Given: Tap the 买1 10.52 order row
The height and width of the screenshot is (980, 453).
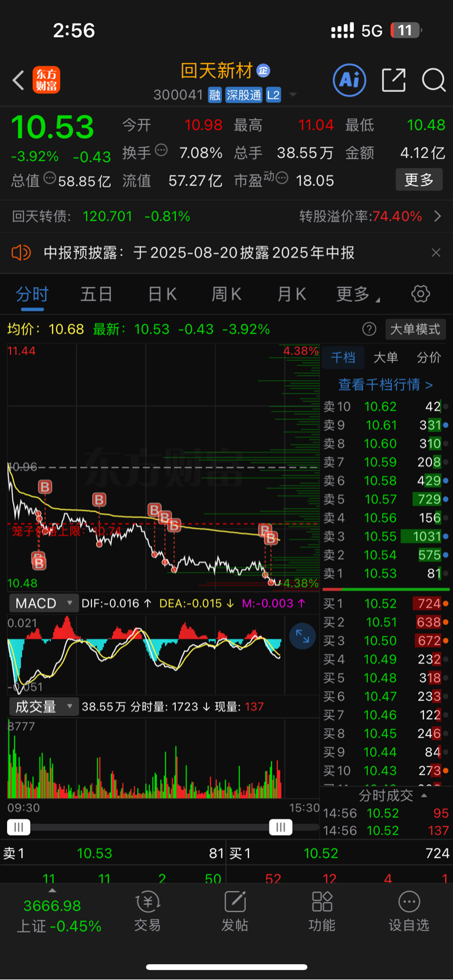Looking at the screenshot, I should click(386, 603).
